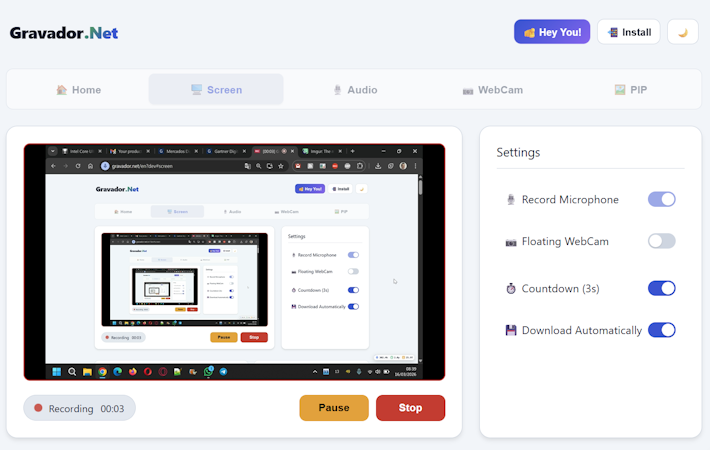Click the floppy disk icon beside Download Automatically

click(511, 330)
